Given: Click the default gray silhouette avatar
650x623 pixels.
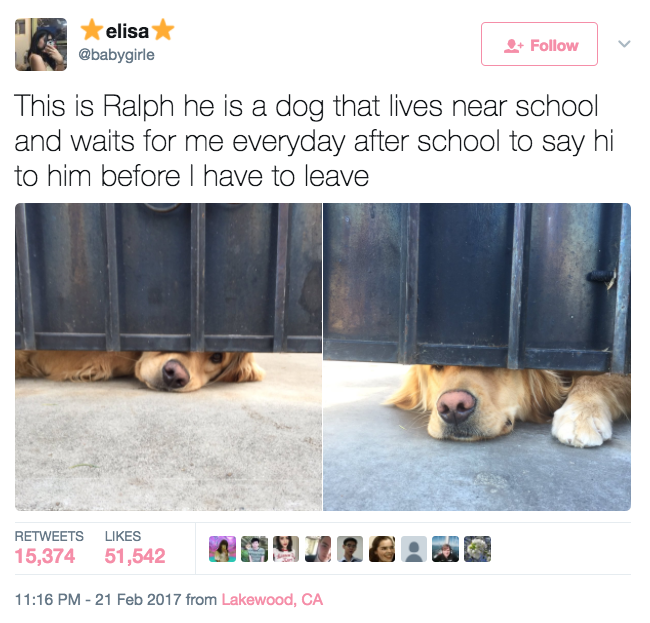Looking at the screenshot, I should tap(414, 549).
